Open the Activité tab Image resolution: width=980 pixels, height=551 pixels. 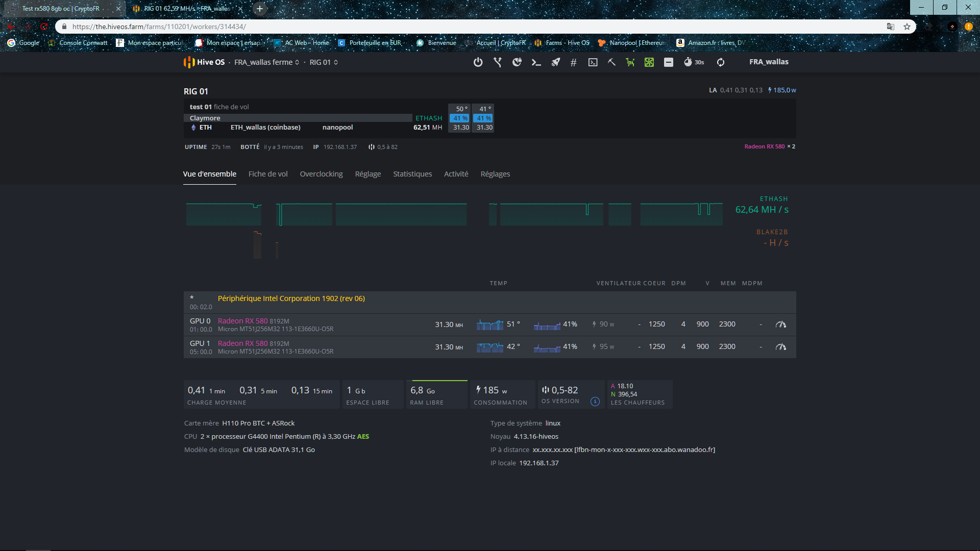tap(456, 174)
